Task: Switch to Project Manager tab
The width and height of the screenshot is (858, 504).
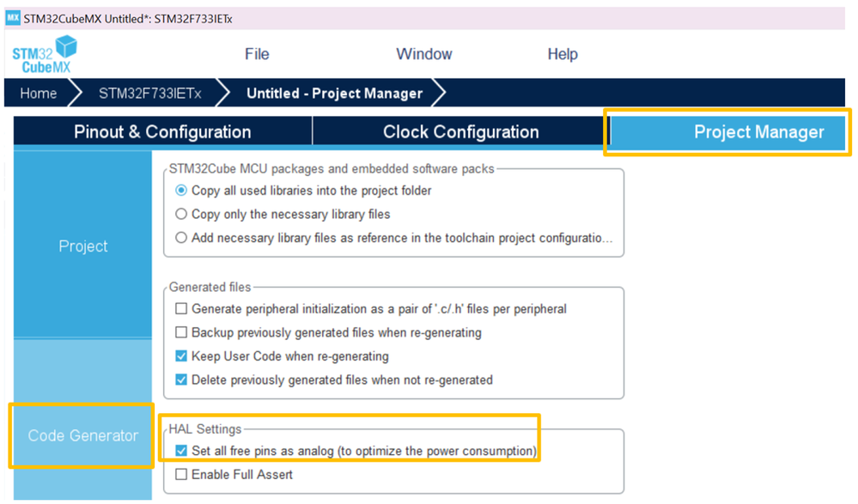Action: pyautogui.click(x=727, y=132)
